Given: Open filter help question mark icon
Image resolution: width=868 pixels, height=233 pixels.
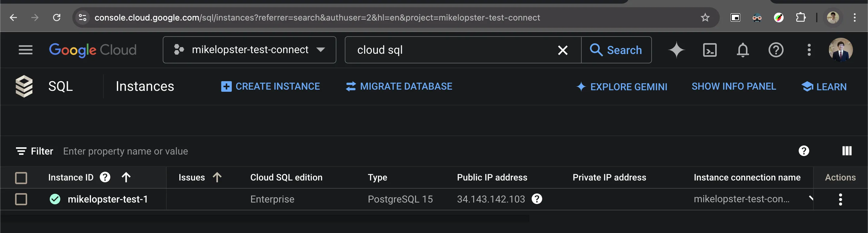Looking at the screenshot, I should [804, 151].
